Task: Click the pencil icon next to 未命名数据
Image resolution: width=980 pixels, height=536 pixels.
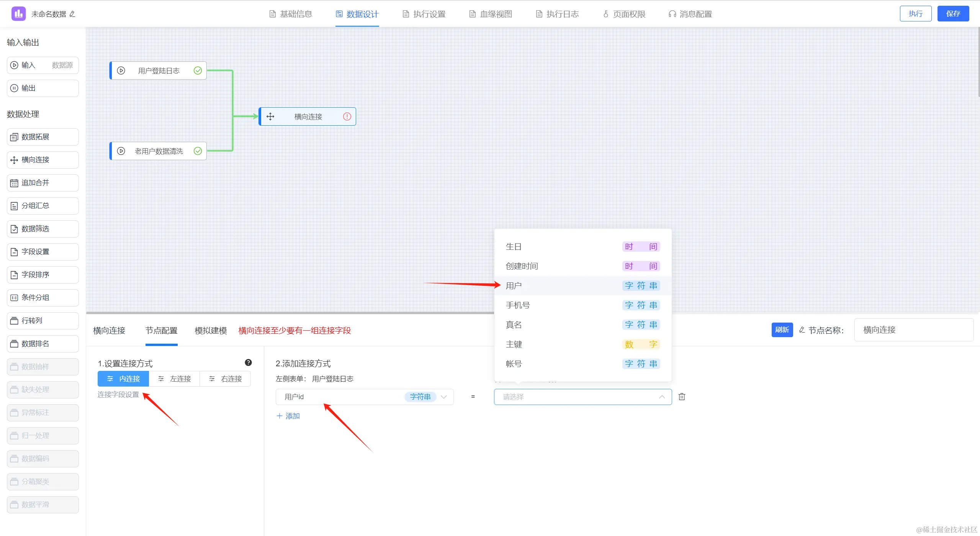Action: point(72,14)
